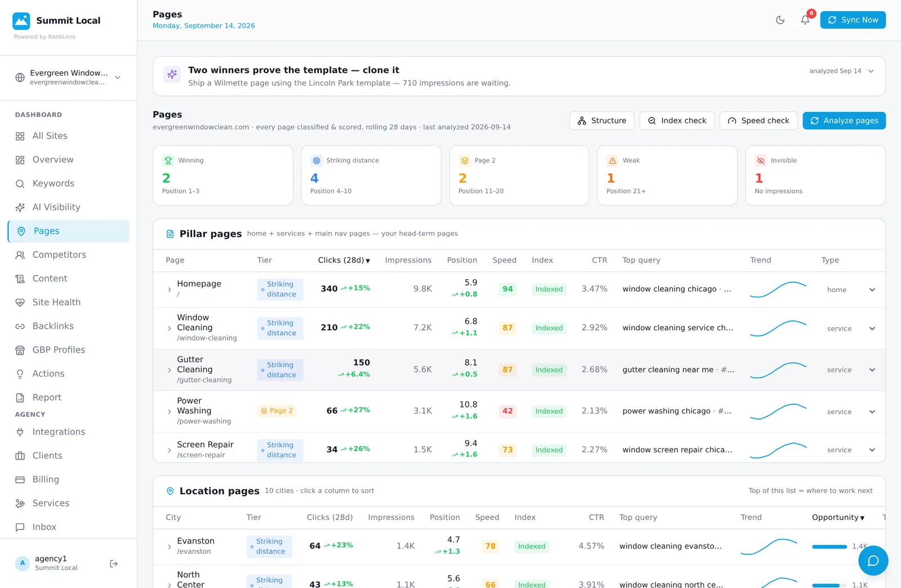Click the Services icon in sidebar
This screenshot has height=588, width=901.
(20, 503)
